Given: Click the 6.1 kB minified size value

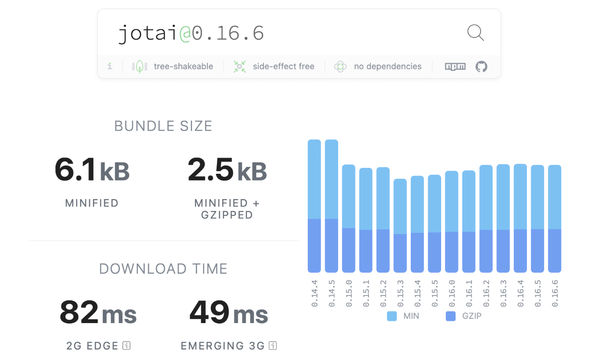Looking at the screenshot, I should 92,170.
